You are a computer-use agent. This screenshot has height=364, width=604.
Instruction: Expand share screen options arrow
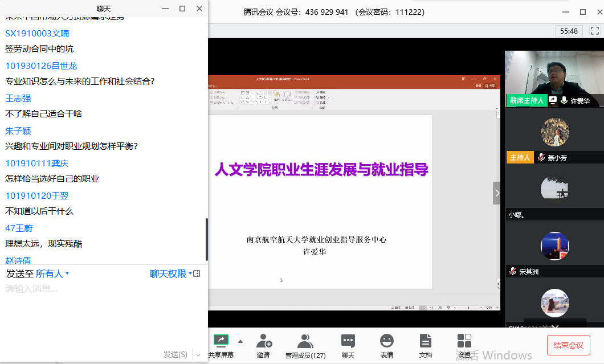pyautogui.click(x=240, y=342)
